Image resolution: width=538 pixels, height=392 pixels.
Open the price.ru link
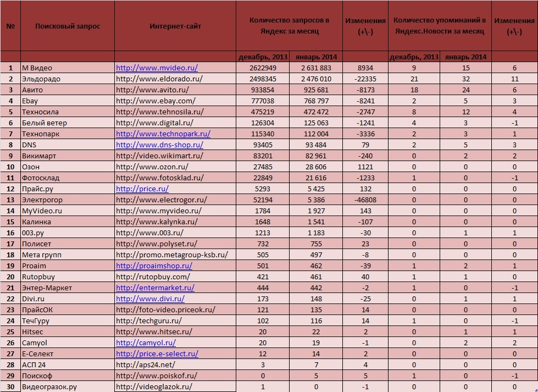point(142,189)
